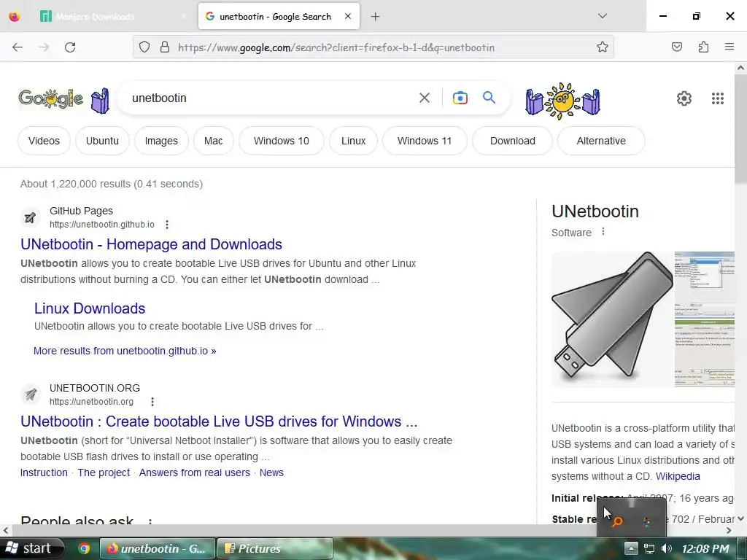The image size is (747, 560).
Task: Switch to Images results
Action: click(161, 141)
